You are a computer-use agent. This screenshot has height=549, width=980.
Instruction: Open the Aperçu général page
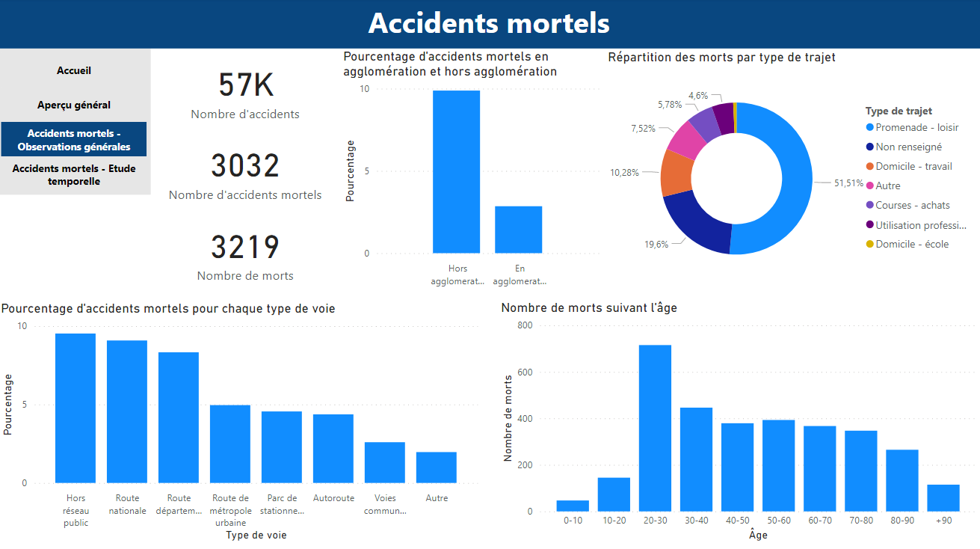[74, 105]
